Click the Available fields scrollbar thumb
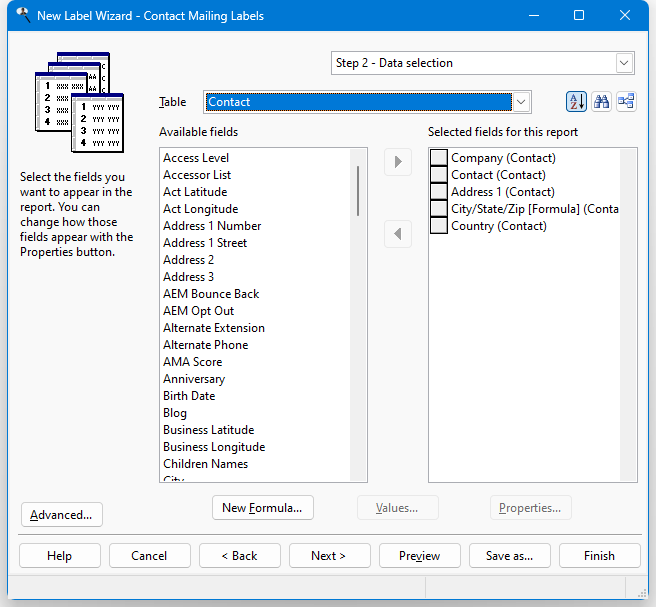656x607 pixels. click(x=358, y=191)
